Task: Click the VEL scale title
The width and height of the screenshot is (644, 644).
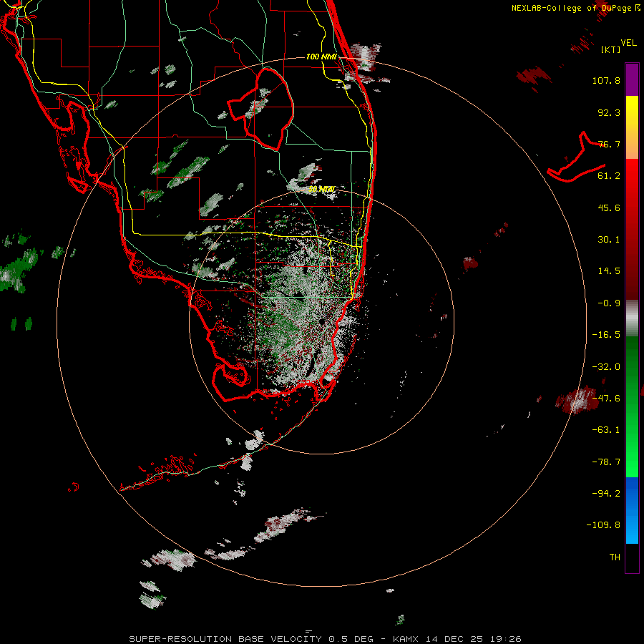Action: point(628,43)
